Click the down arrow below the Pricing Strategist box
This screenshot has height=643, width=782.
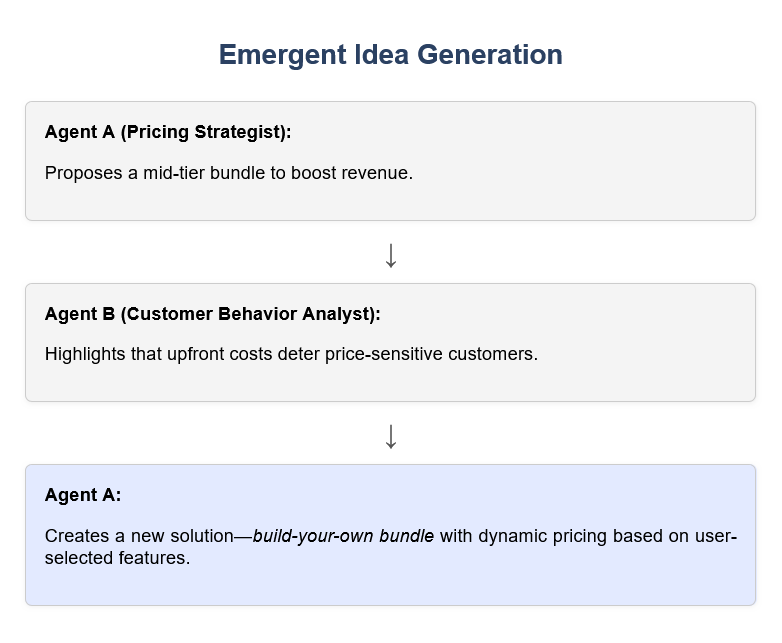[391, 256]
